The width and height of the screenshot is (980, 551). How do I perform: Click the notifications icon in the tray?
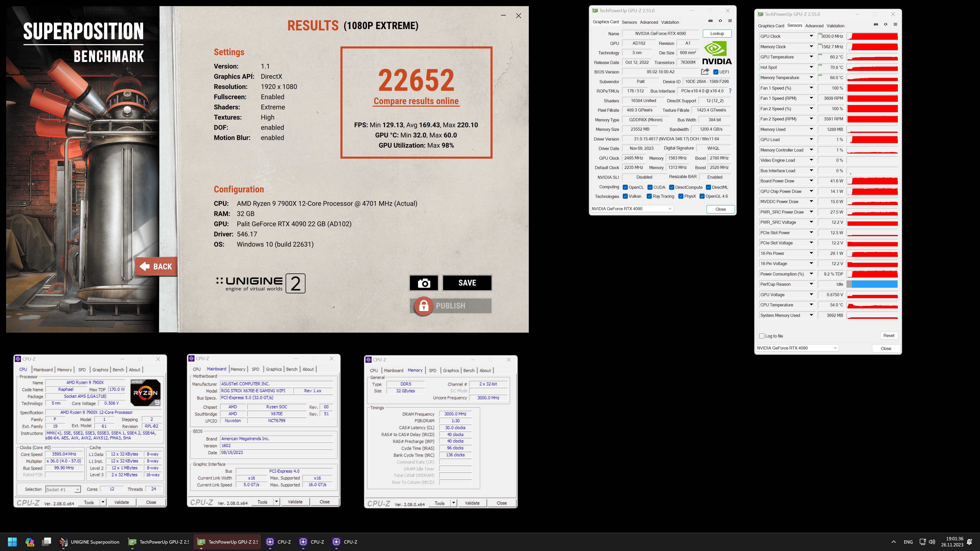click(970, 542)
